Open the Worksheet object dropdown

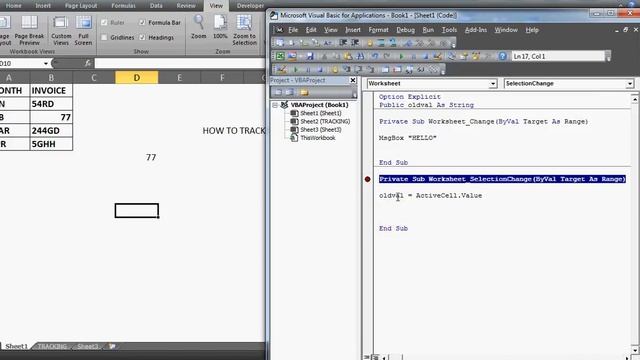click(493, 84)
